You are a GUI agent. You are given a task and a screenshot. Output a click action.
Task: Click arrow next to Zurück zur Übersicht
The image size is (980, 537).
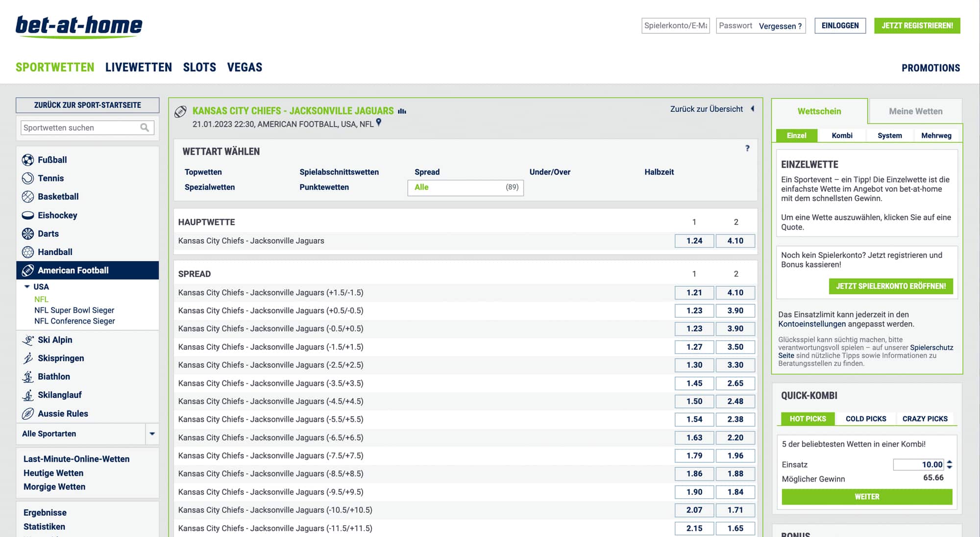click(x=753, y=109)
